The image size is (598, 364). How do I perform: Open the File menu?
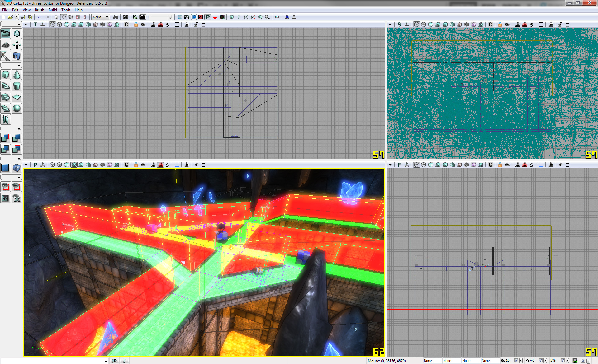5,10
